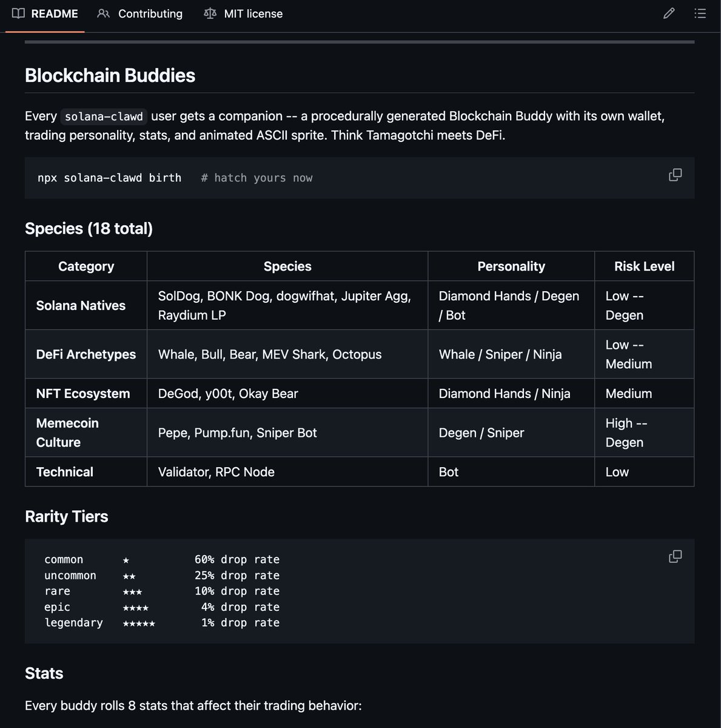Switch to the README tab
721x728 pixels.
pyautogui.click(x=54, y=13)
